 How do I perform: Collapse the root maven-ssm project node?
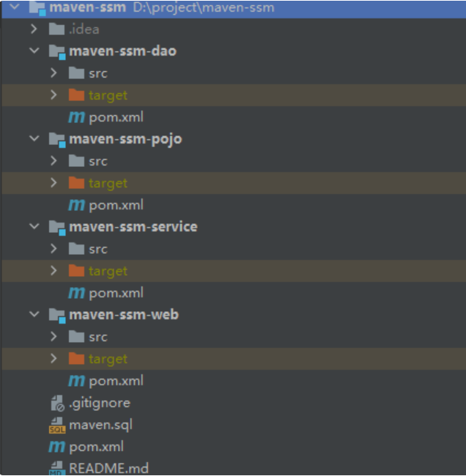pyautogui.click(x=14, y=8)
